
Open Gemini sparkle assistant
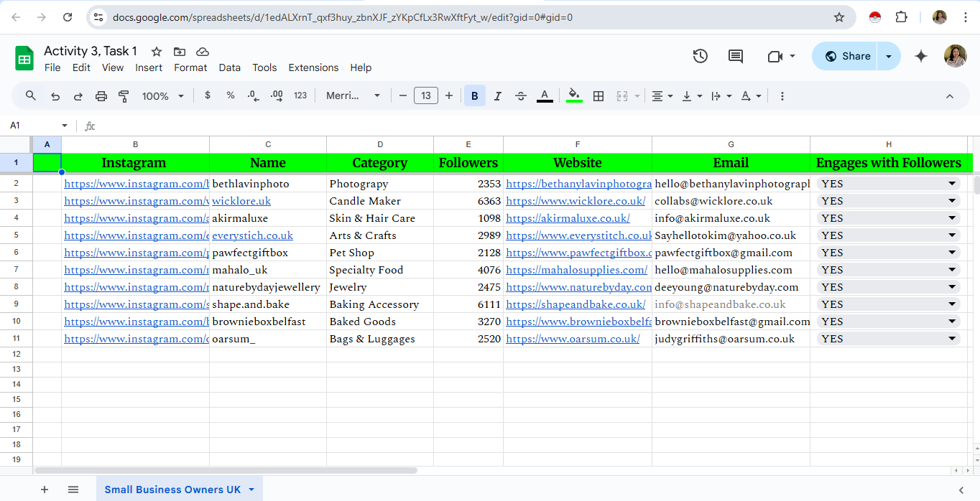[x=921, y=56]
